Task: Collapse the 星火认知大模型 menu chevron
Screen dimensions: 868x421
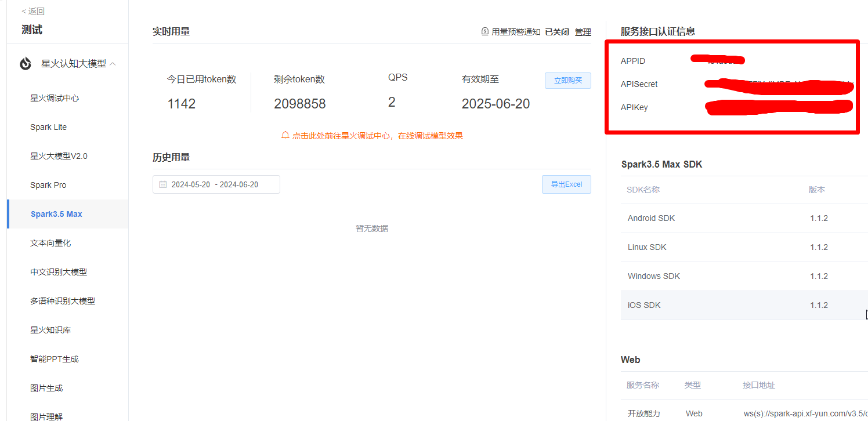Action: 113,64
